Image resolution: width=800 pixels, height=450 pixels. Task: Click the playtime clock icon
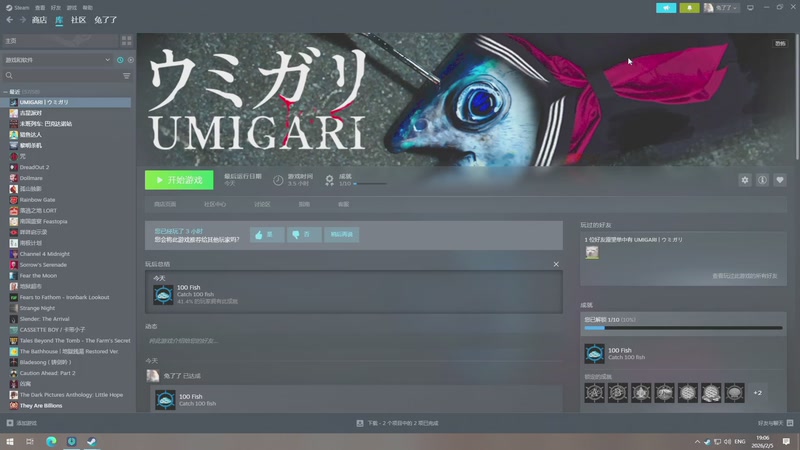[278, 180]
